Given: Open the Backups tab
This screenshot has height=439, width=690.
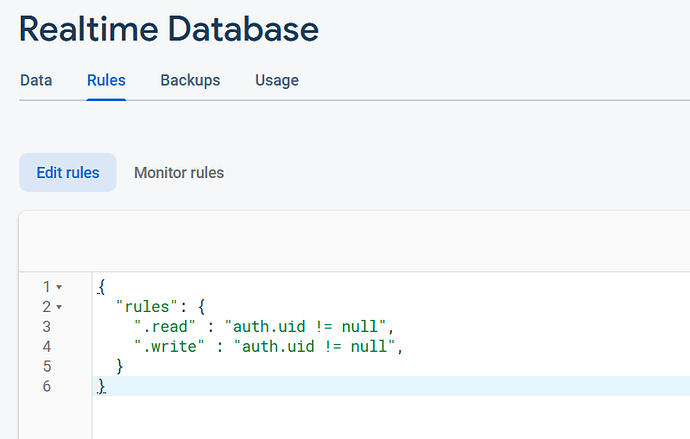Looking at the screenshot, I should [x=190, y=80].
